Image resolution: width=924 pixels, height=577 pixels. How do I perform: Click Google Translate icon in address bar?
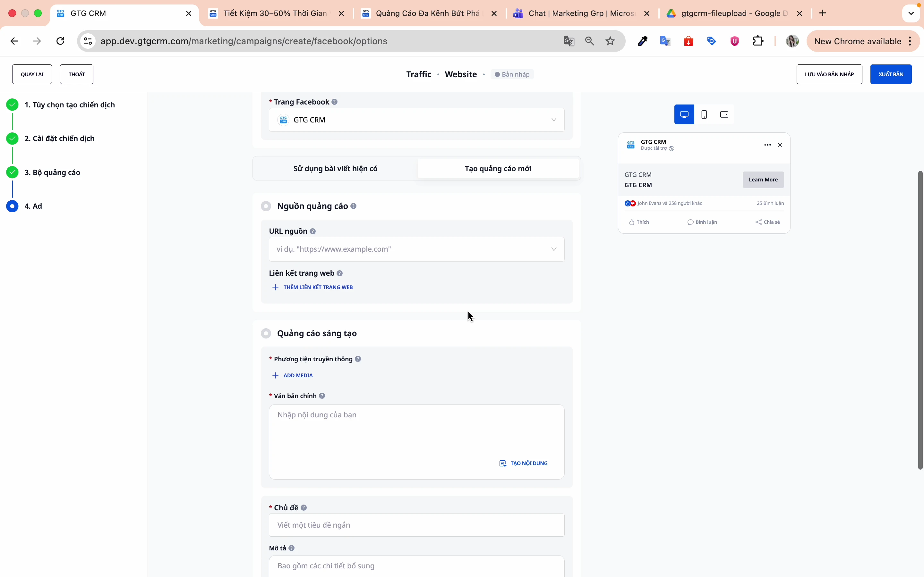[569, 41]
